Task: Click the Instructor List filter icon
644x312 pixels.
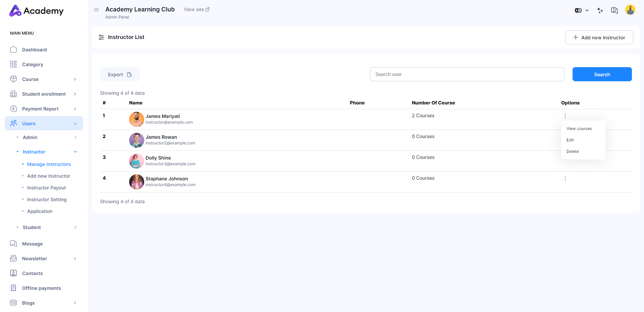Action: point(101,37)
